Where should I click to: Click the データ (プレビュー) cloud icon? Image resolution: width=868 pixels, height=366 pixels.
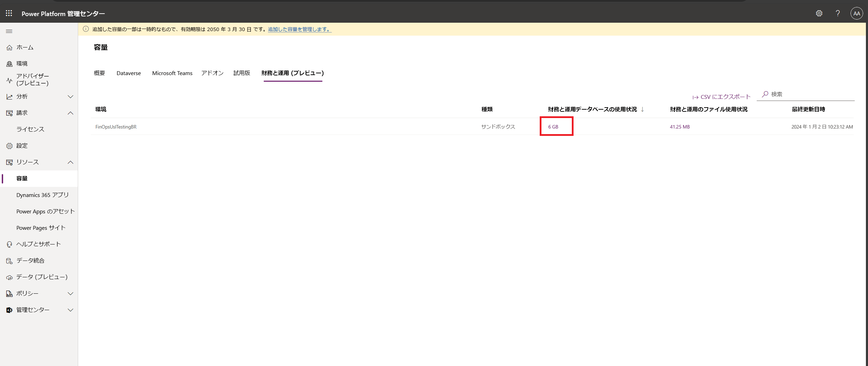click(9, 277)
